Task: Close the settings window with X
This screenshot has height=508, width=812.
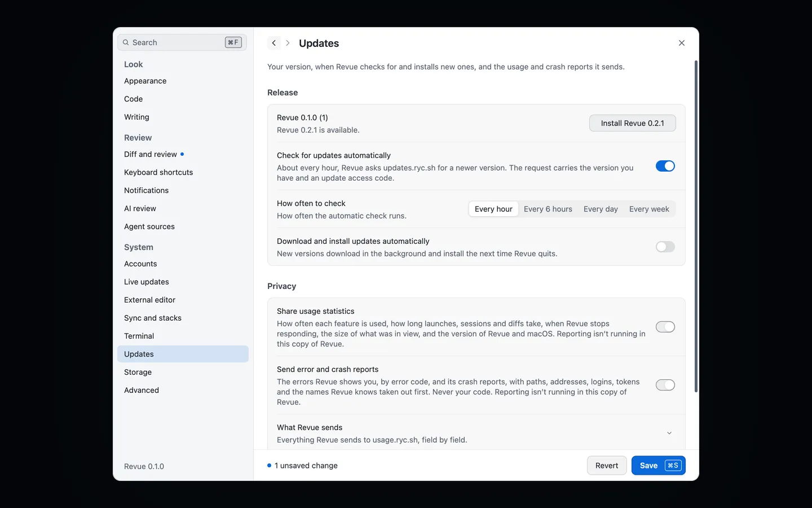Action: pyautogui.click(x=682, y=43)
